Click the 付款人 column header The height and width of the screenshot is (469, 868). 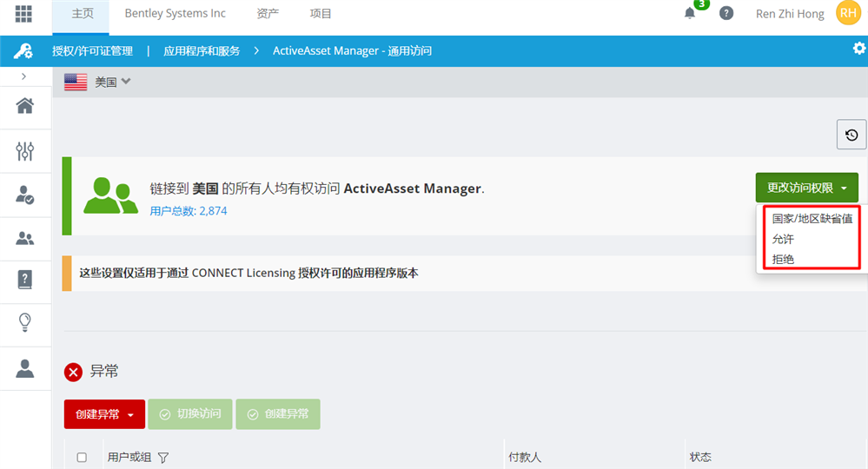point(525,457)
